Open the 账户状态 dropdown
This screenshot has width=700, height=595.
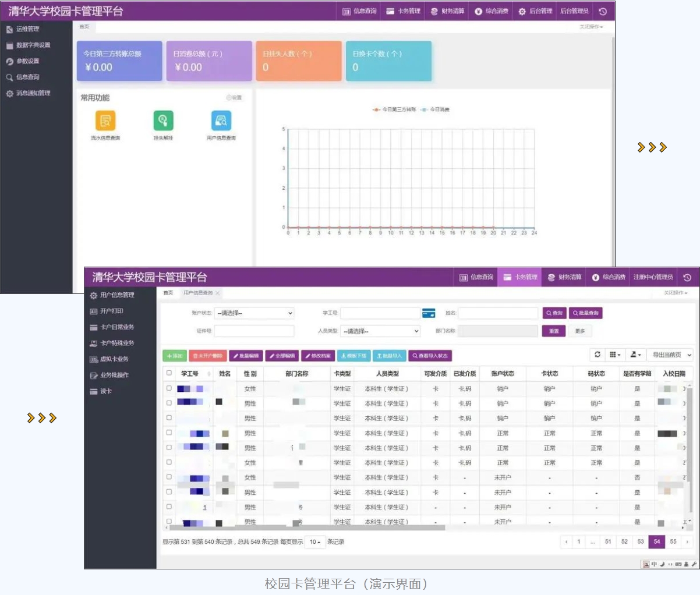[x=254, y=313]
